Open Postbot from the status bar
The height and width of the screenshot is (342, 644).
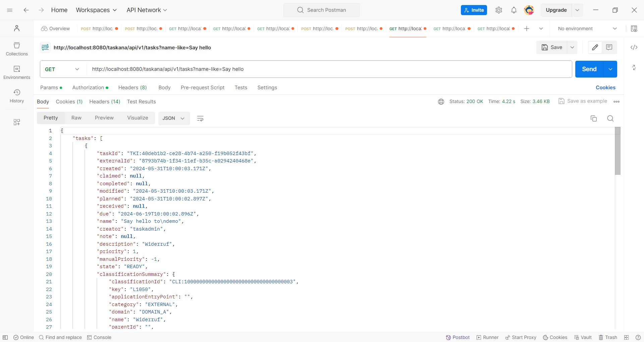(458, 337)
